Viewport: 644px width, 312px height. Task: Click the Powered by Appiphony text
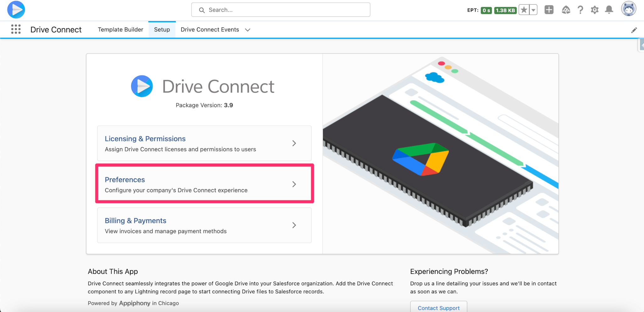pos(133,303)
